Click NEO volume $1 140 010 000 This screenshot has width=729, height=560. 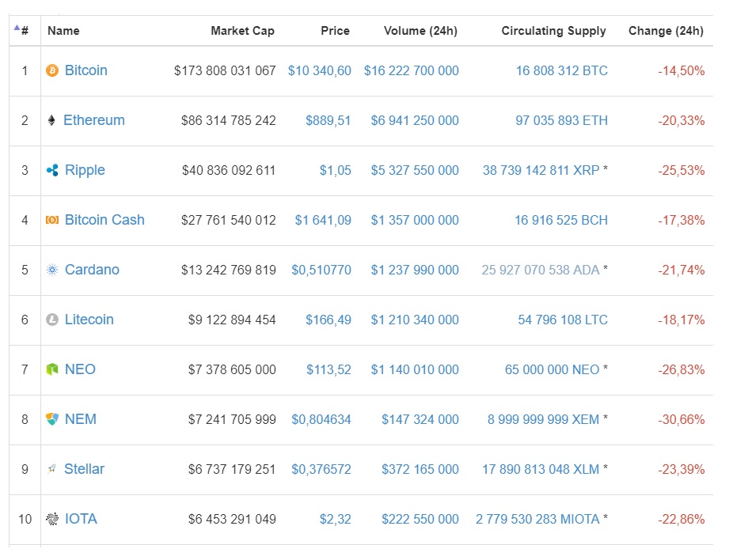[x=415, y=369]
